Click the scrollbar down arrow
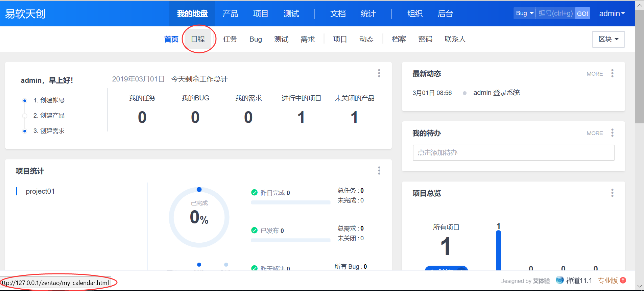The width and height of the screenshot is (644, 291). tap(639, 286)
